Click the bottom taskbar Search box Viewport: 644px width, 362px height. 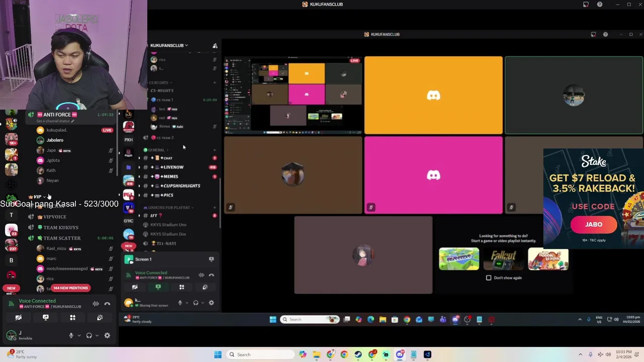[x=259, y=354]
